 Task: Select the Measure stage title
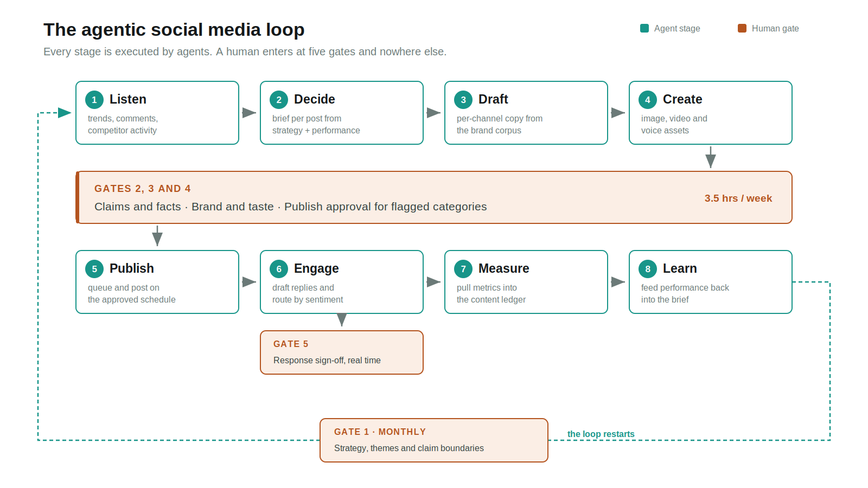504,268
